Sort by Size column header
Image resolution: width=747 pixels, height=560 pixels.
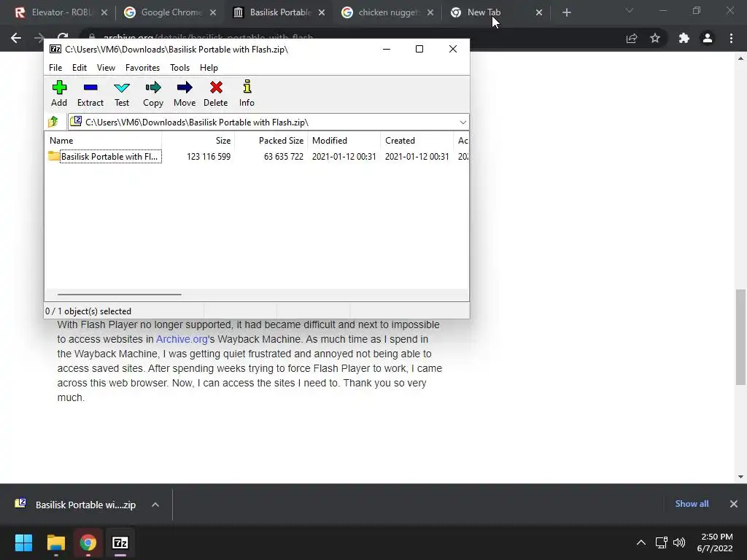click(x=198, y=141)
